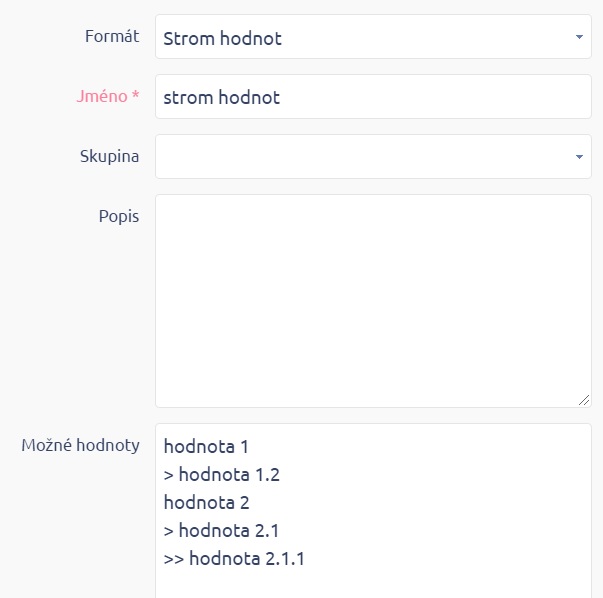
Task: Click the "Strom hodnot" selected format text
Action: (222, 38)
